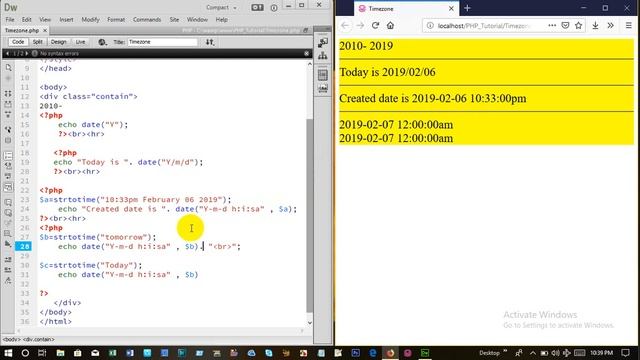Switch to Code view
Screen dimensions: 640x360
click(18, 42)
